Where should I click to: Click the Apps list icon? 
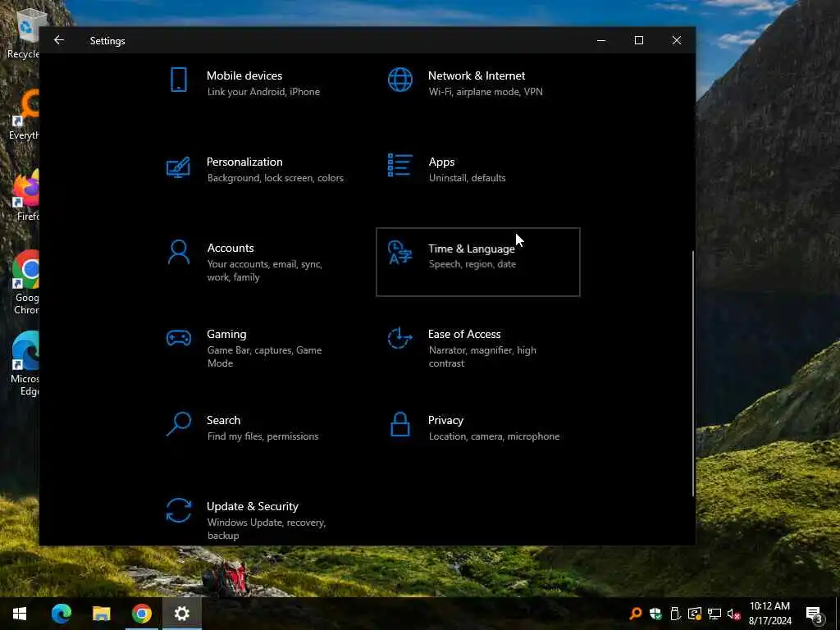click(399, 165)
